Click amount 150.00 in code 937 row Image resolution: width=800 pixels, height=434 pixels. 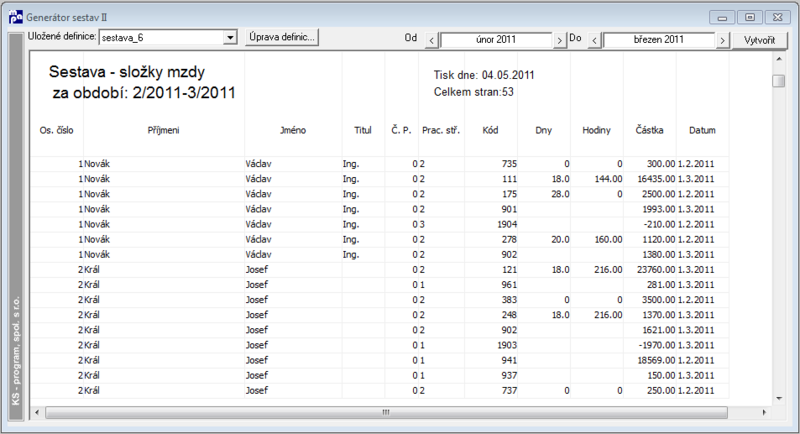661,375
